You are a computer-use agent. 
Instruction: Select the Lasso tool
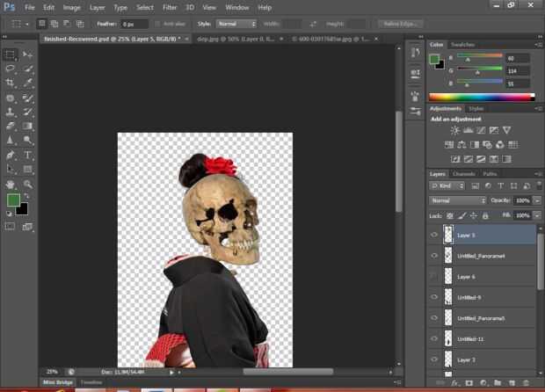(x=10, y=69)
